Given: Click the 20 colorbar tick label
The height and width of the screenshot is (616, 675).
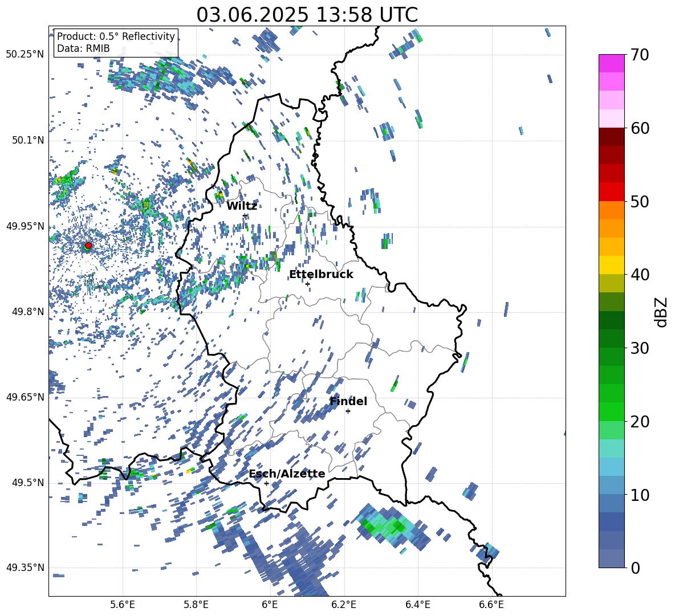Looking at the screenshot, I should 640,421.
